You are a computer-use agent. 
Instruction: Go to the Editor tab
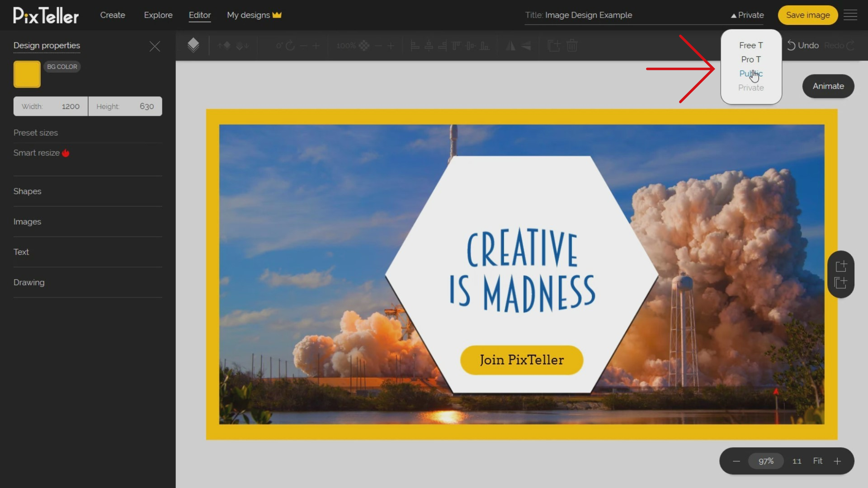click(x=200, y=15)
